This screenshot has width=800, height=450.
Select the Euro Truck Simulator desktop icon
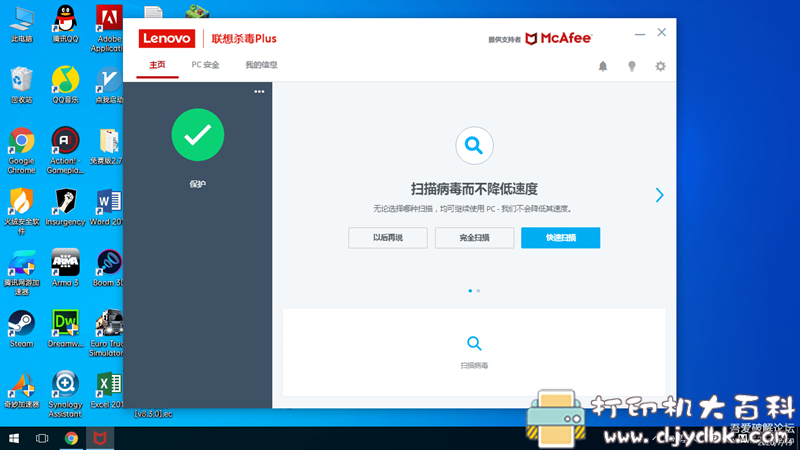click(108, 333)
